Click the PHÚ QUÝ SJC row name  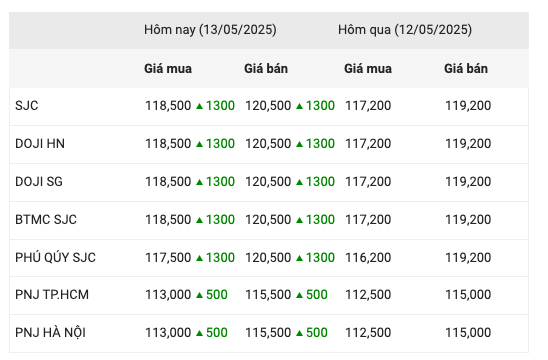pos(55,258)
